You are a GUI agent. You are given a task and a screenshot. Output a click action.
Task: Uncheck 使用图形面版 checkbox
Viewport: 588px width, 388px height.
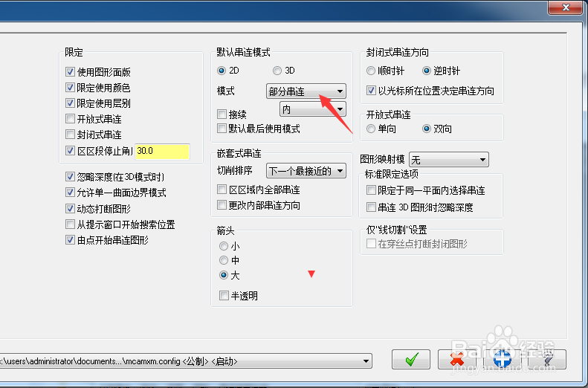(70, 71)
